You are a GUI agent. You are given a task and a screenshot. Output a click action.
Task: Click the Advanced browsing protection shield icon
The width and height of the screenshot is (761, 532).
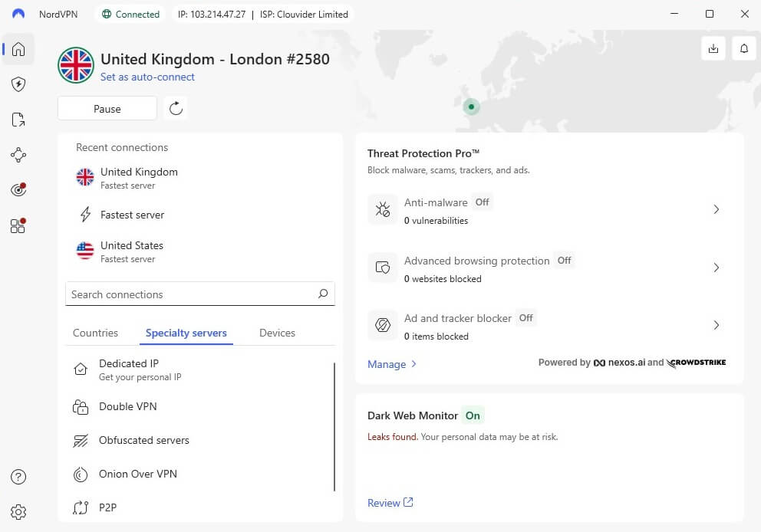click(x=383, y=268)
